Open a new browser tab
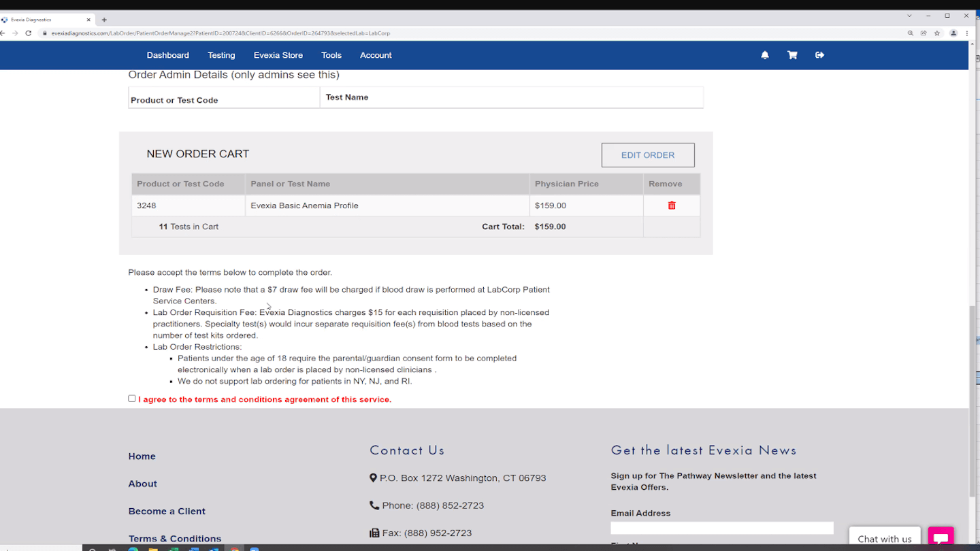 (x=104, y=20)
